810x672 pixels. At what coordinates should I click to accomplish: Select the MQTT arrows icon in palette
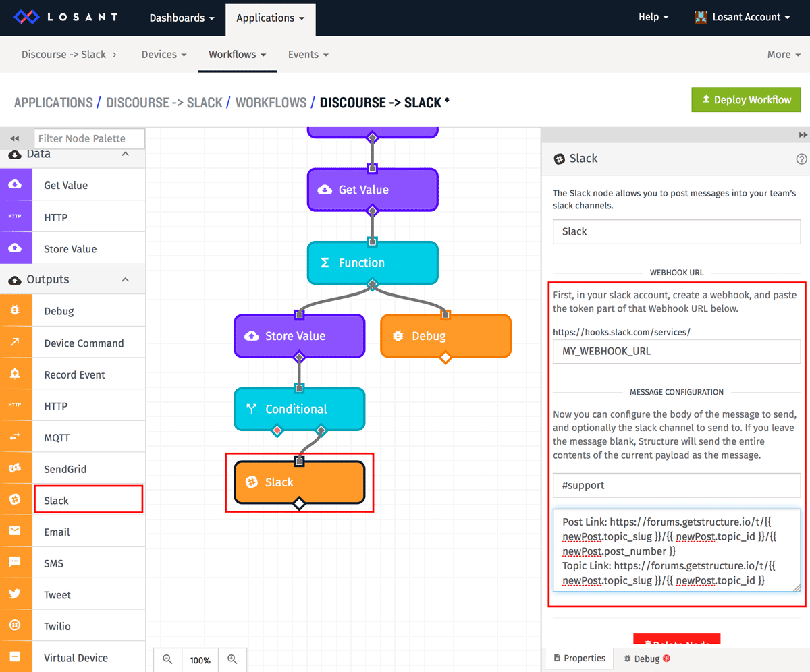[x=15, y=437]
